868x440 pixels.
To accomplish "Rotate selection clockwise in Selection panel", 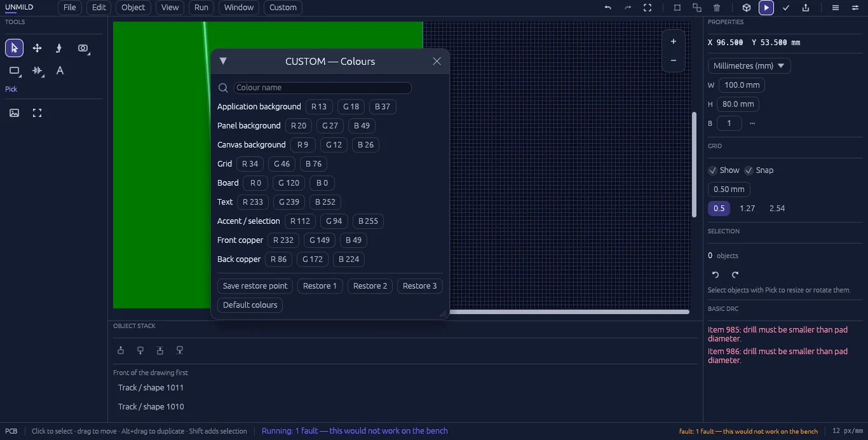I will click(735, 275).
